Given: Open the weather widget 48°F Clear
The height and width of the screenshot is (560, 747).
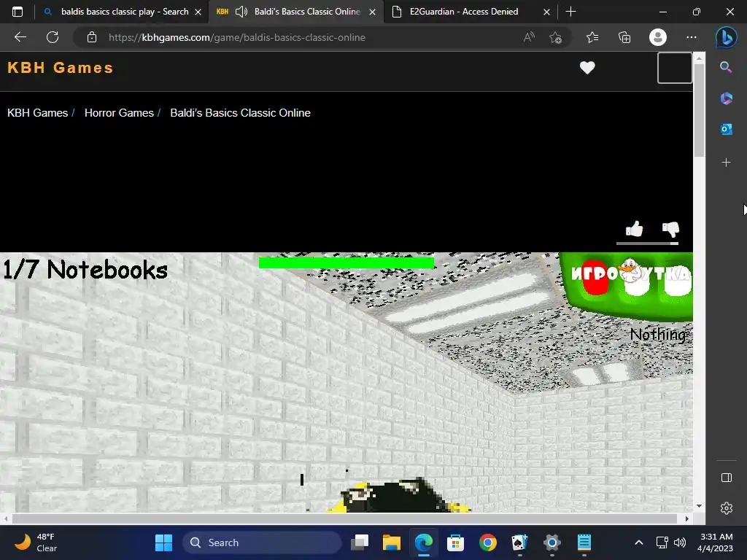Looking at the screenshot, I should (36, 542).
